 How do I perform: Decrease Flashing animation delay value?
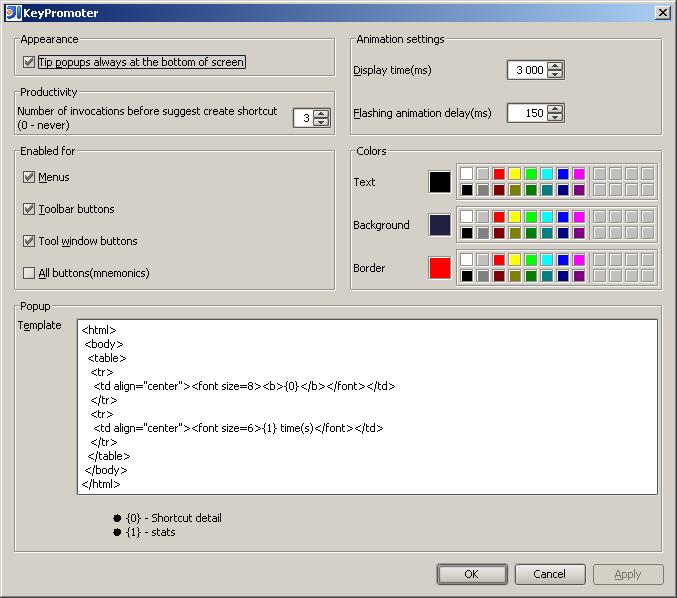pyautogui.click(x=555, y=117)
